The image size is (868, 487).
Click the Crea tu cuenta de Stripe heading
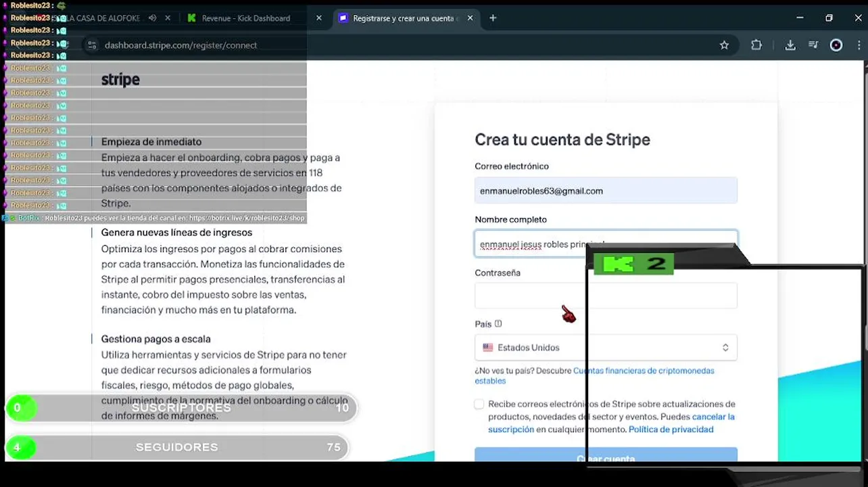pos(562,139)
